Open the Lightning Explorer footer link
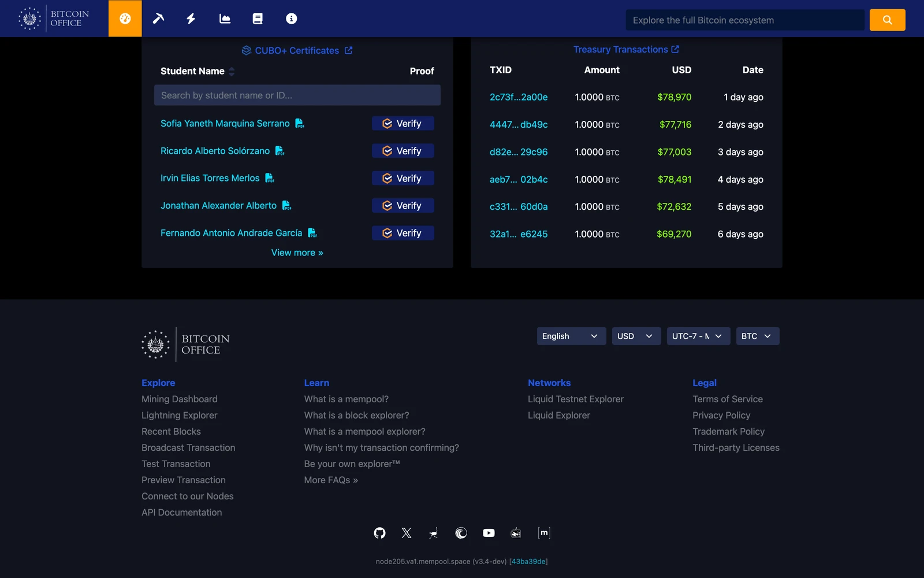 180,415
